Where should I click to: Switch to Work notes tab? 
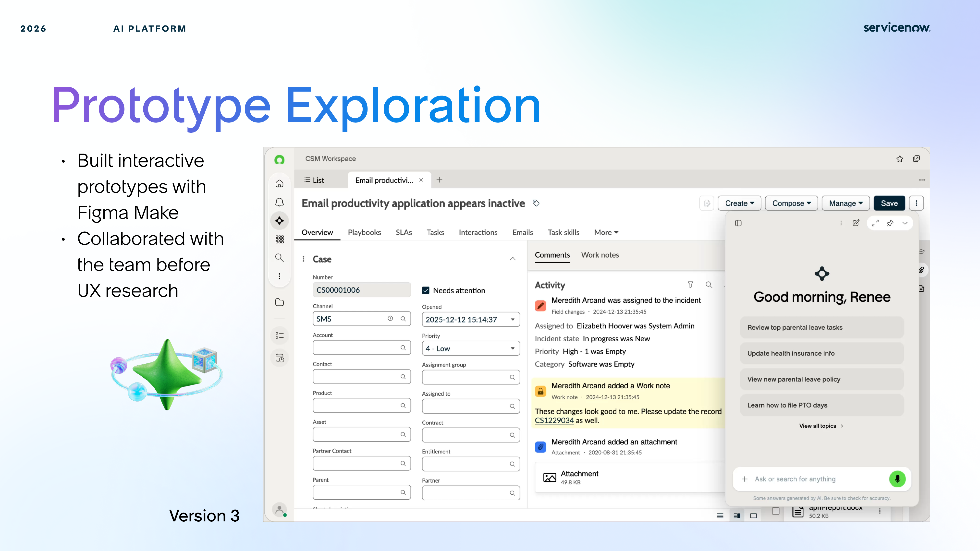click(x=600, y=255)
